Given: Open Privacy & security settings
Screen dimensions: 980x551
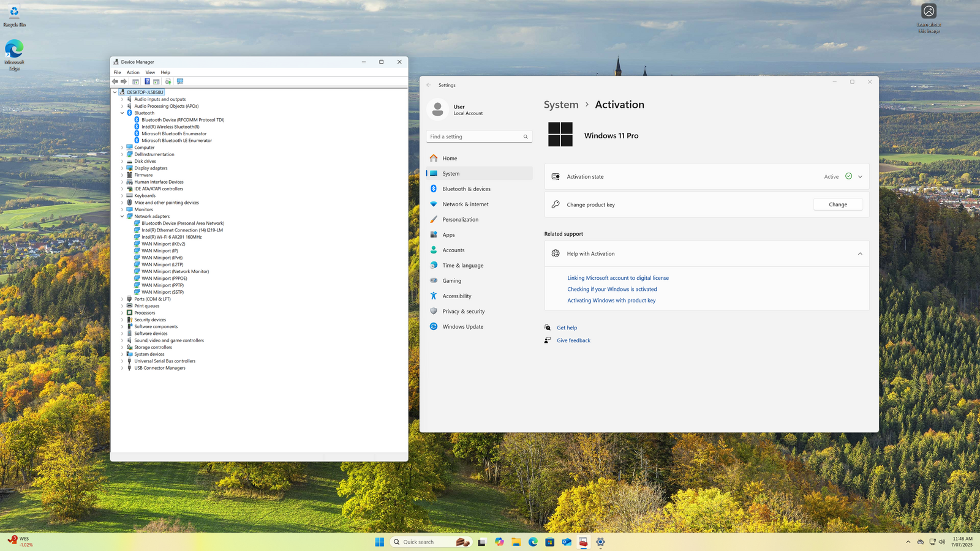Looking at the screenshot, I should point(463,312).
